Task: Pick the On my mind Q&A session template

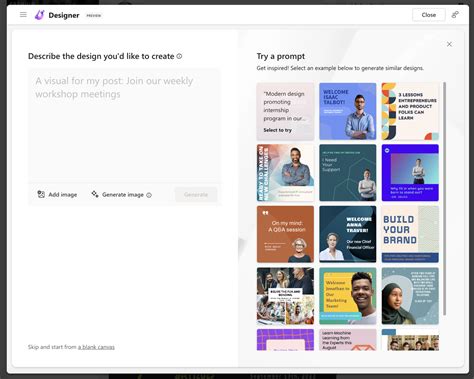Action: click(x=285, y=234)
